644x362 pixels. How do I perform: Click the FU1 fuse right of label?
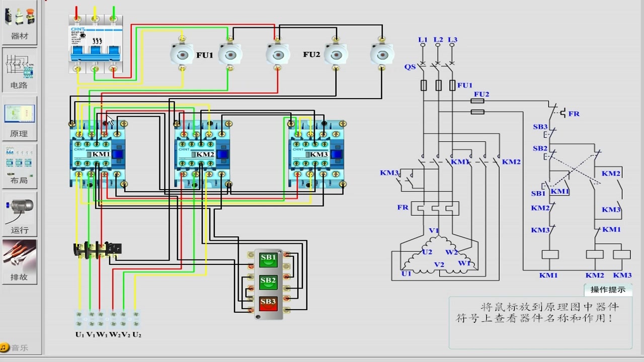coord(230,53)
